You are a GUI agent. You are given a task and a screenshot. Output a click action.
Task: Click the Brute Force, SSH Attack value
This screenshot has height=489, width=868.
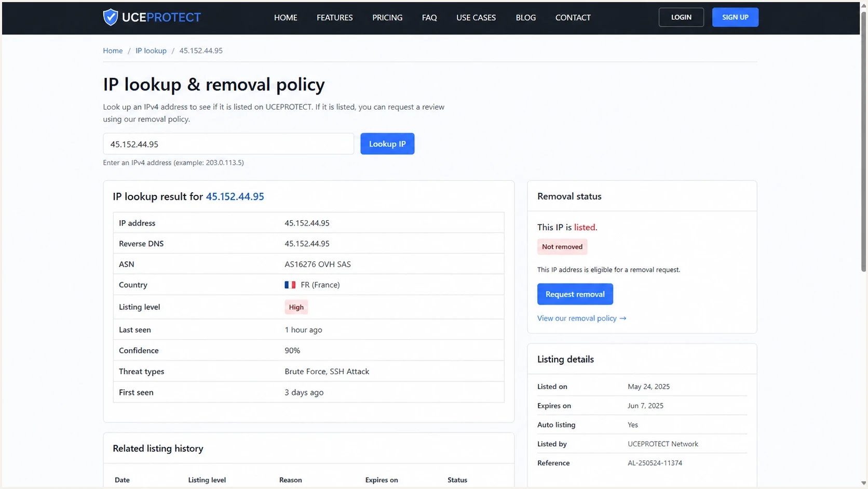coord(327,372)
